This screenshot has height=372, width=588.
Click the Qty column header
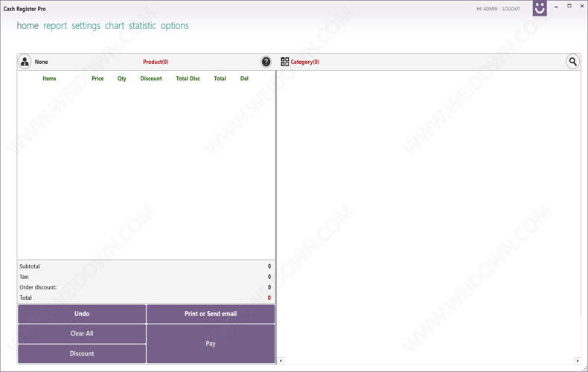point(122,78)
